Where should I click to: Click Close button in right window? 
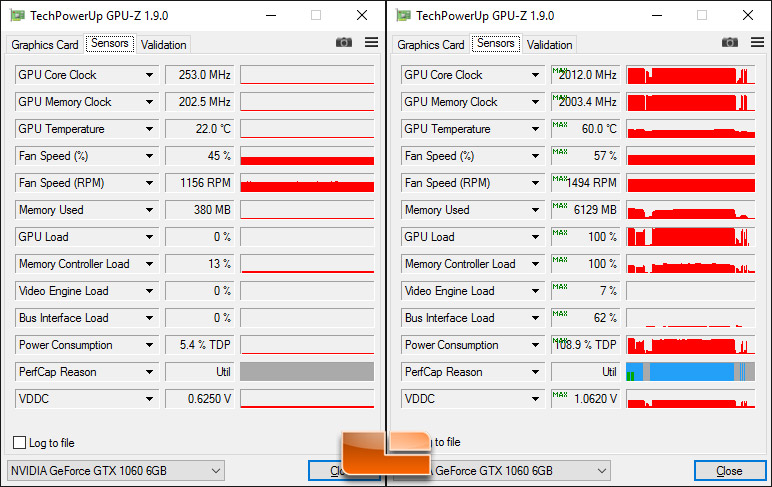pos(730,471)
